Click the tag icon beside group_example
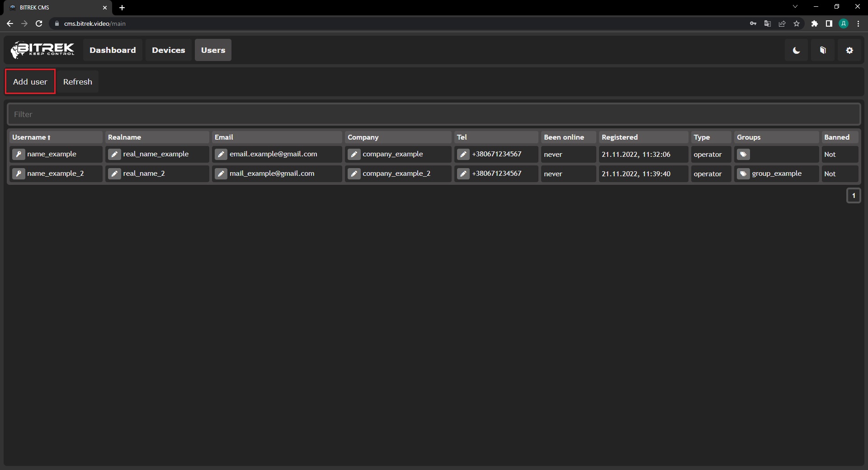 click(743, 174)
